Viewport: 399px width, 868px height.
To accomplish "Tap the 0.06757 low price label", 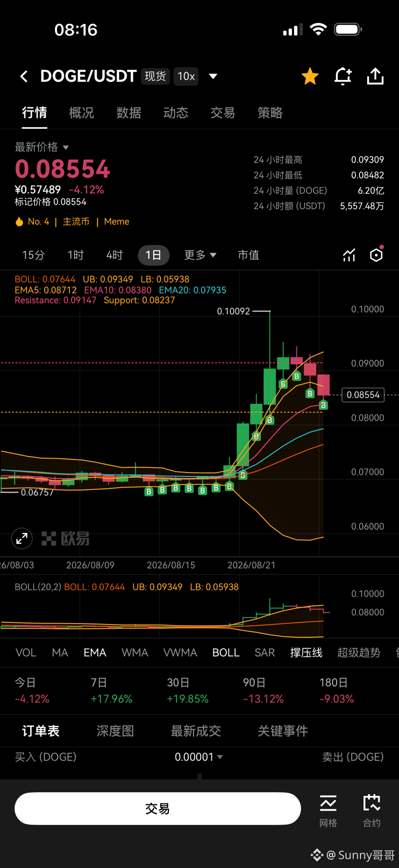I will pyautogui.click(x=37, y=492).
